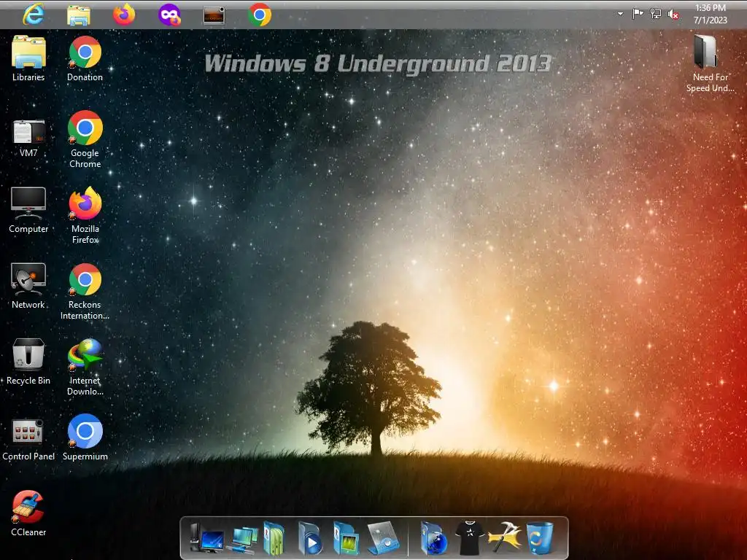Select the VM7 desktop icon
The width and height of the screenshot is (747, 560).
(28, 138)
